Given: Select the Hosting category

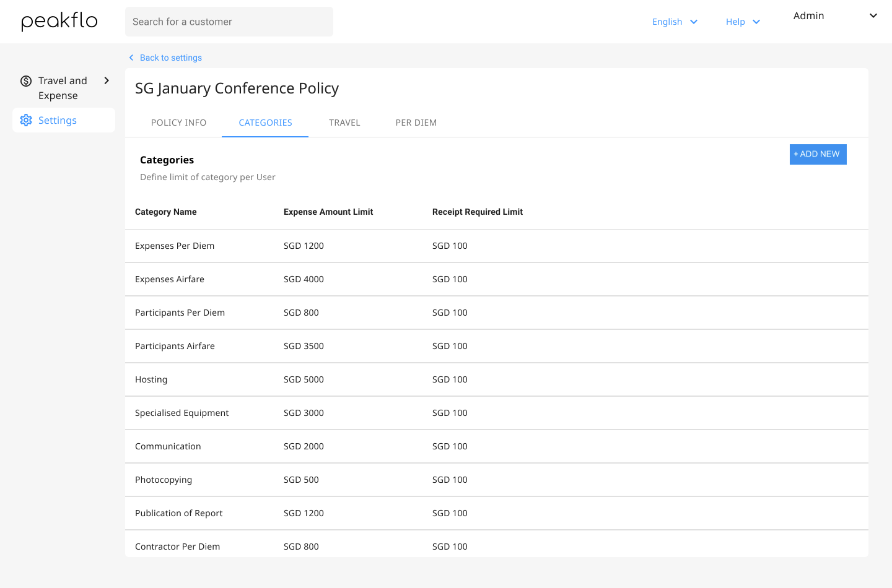Looking at the screenshot, I should 151,379.
